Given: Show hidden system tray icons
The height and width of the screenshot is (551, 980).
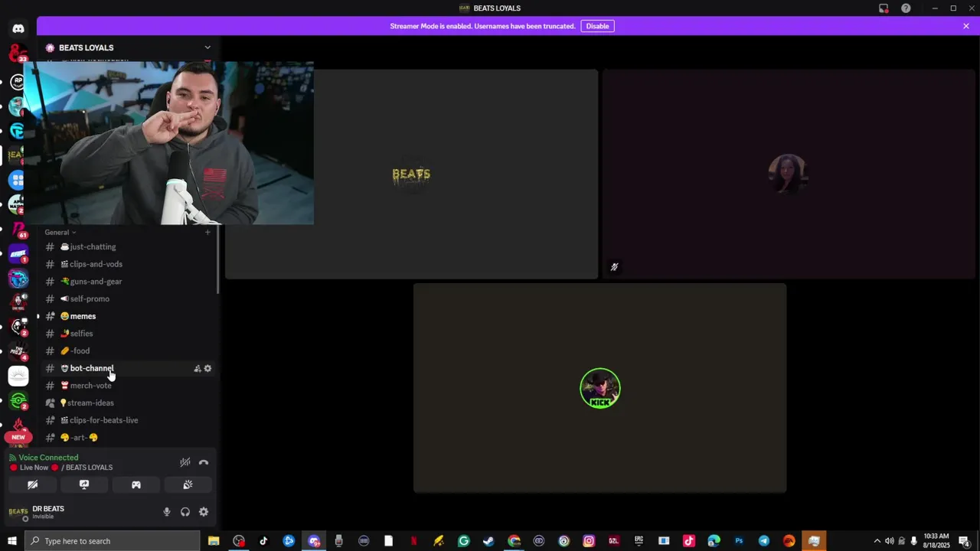Looking at the screenshot, I should [877, 541].
